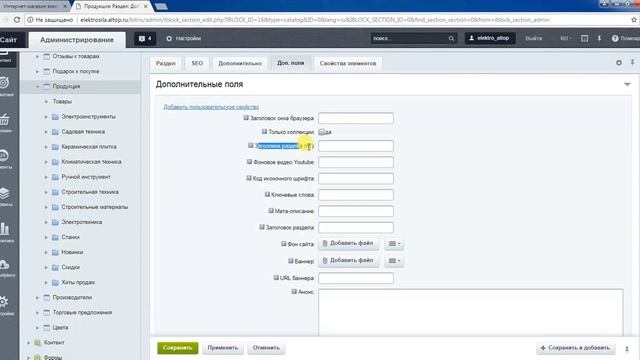The height and width of the screenshot is (360, 640).
Task: Add file for Фон сайта
Action: 348,243
